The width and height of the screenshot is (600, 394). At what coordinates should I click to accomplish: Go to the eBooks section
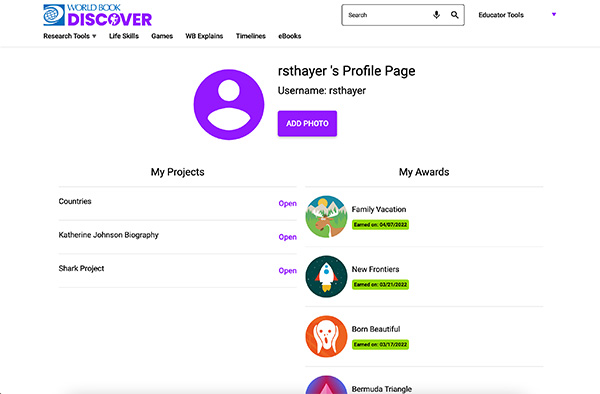pyautogui.click(x=290, y=36)
